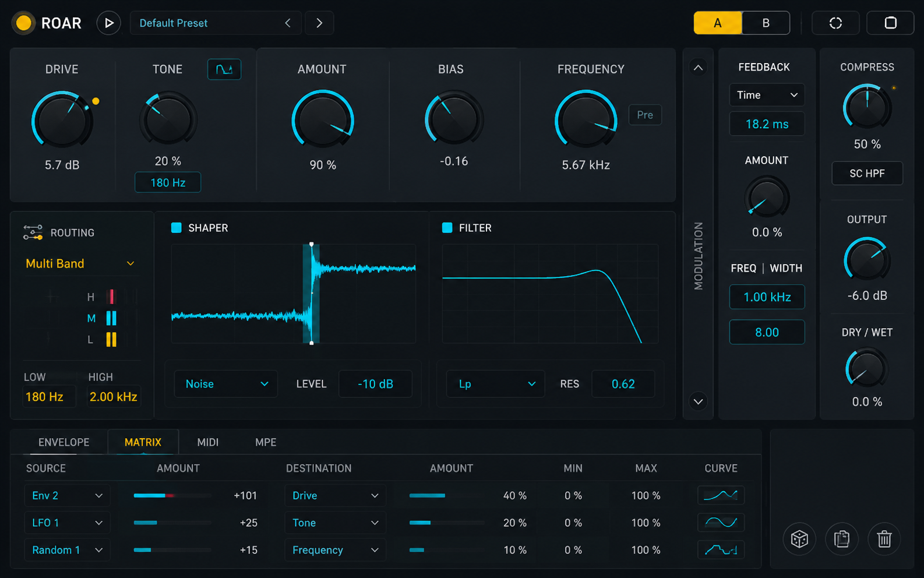Click the 1.00 kHz feedback frequency field

[767, 297]
